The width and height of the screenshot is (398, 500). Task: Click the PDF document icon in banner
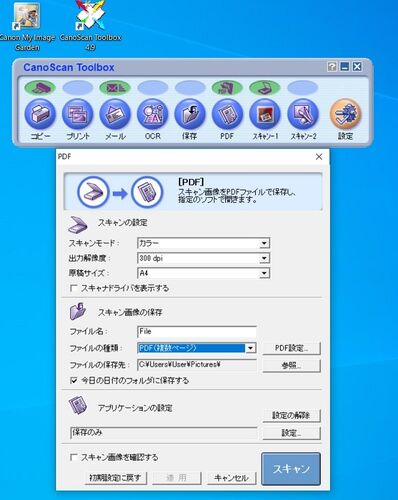tap(146, 192)
